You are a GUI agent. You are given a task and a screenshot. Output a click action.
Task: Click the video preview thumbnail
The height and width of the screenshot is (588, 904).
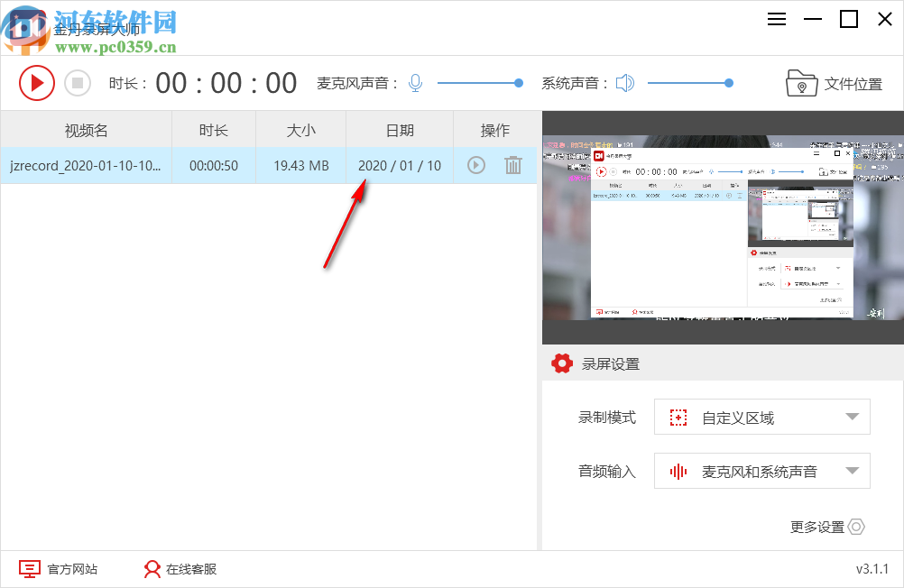pyautogui.click(x=722, y=228)
